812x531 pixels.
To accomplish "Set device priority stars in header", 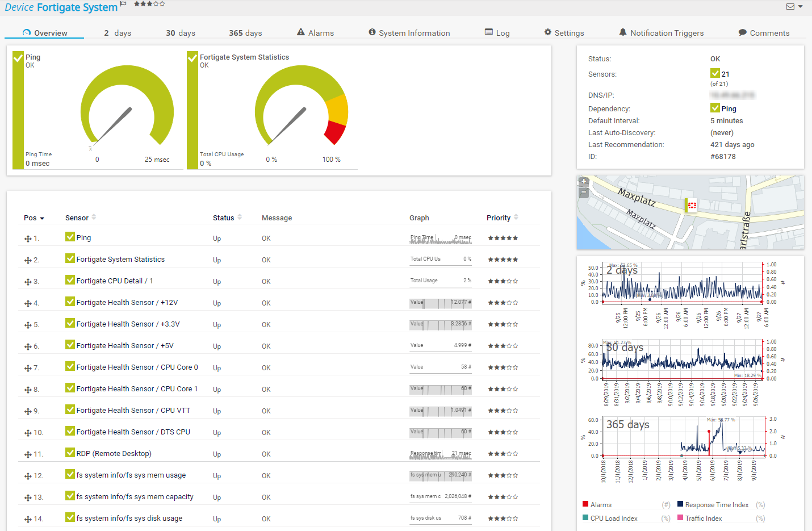I will 149,4.
